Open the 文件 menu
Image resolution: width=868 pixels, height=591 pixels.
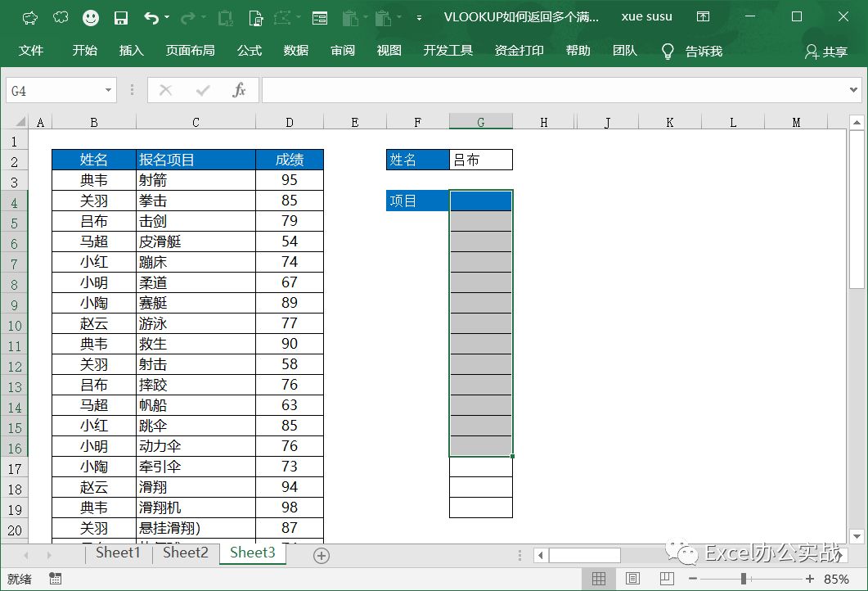click(31, 51)
